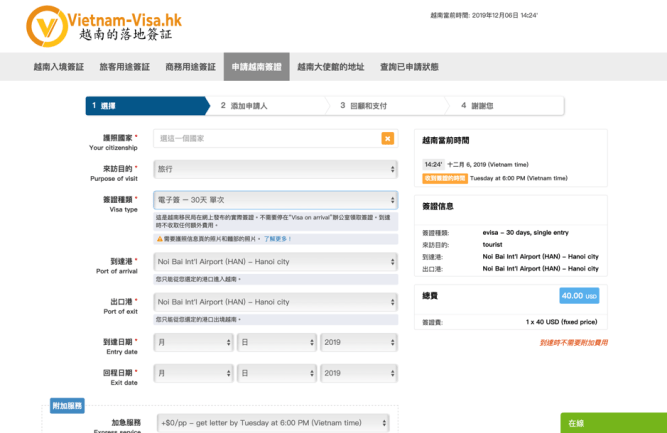The height and width of the screenshot is (433, 667).
Task: Open the green 在線 chat widget
Action: (613, 423)
